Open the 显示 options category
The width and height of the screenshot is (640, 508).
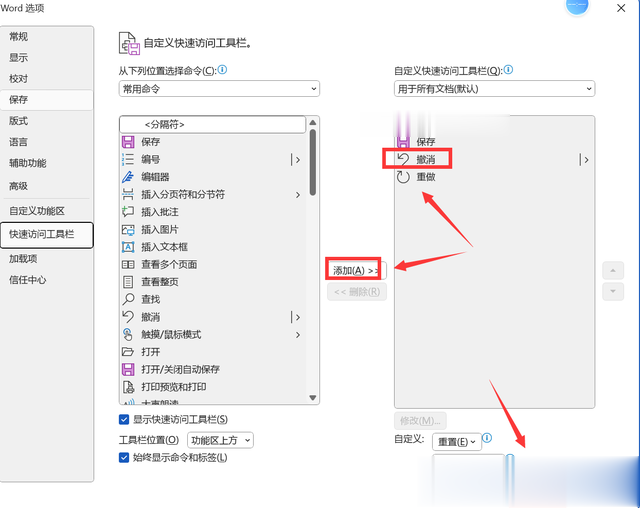(47, 58)
